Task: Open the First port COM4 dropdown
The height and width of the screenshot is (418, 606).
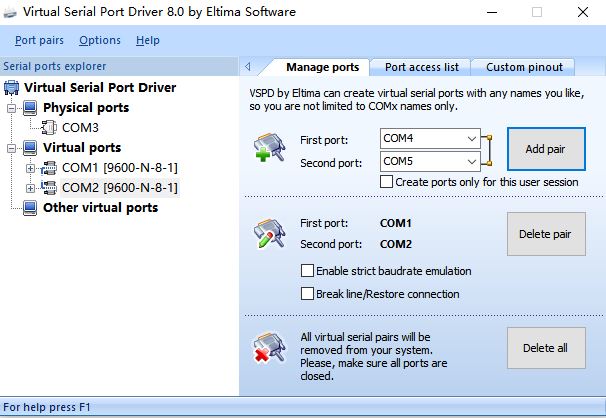Action: 472,138
